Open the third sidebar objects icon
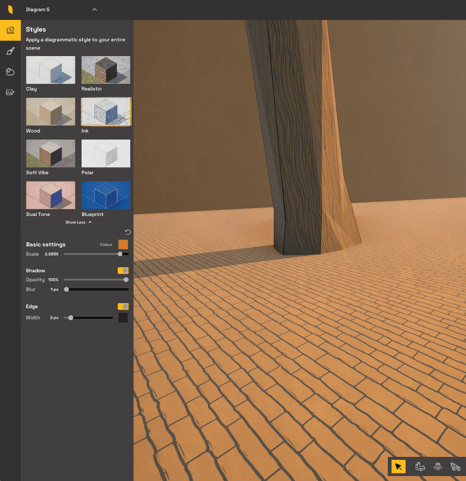 pos(10,72)
